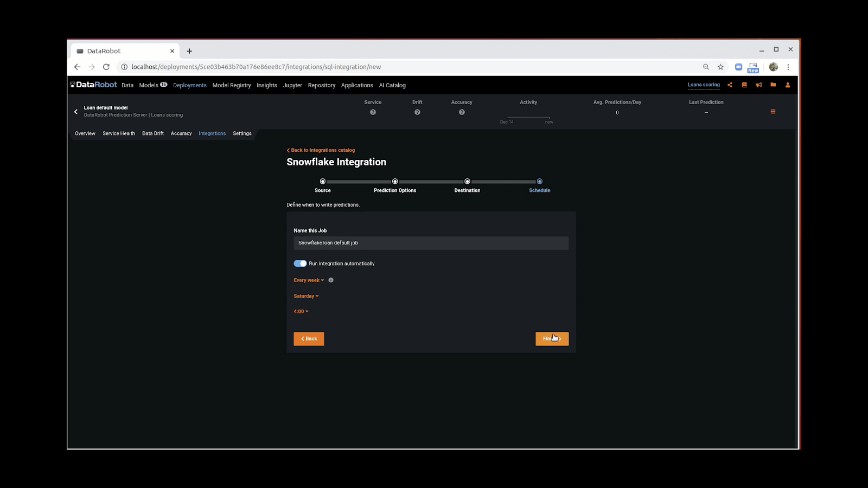
Task: Click the Service status question mark
Action: click(x=373, y=112)
